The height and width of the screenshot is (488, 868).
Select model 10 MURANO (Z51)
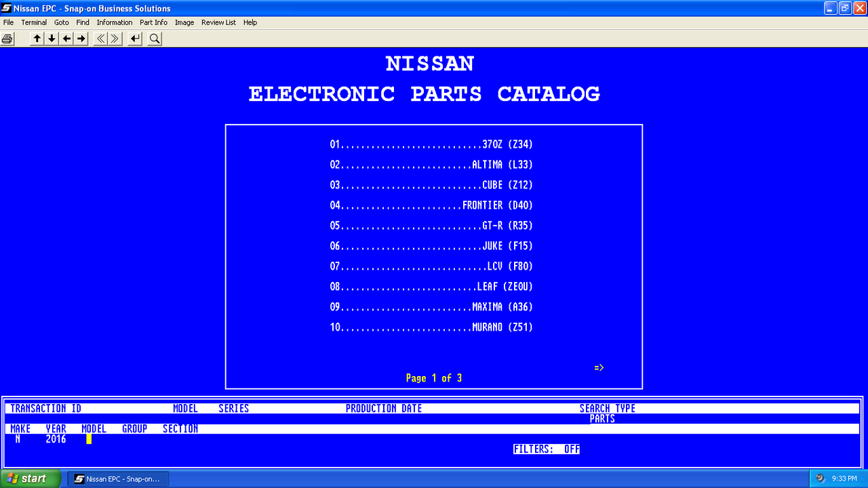(432, 327)
